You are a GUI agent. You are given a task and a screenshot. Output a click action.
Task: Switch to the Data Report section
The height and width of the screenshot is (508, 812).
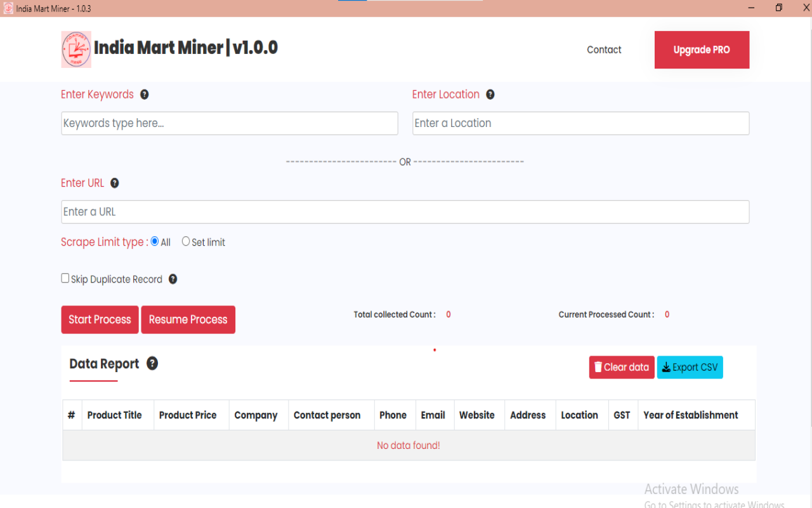coord(104,363)
